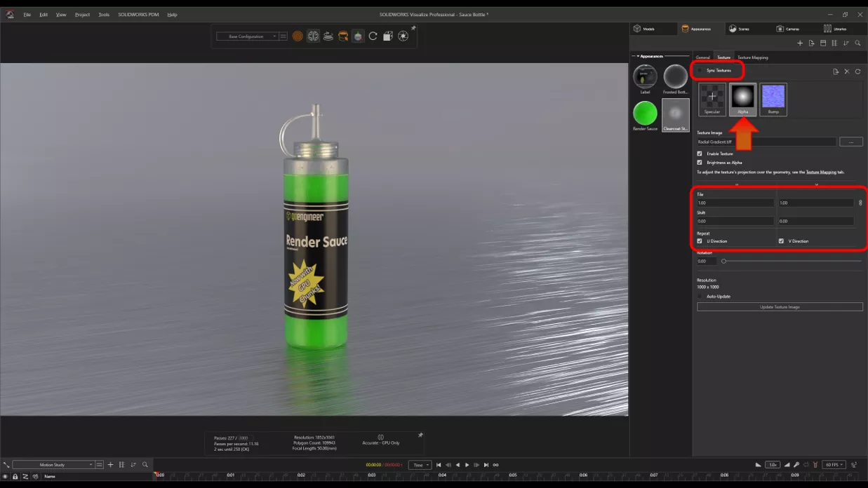
Task: Open the View menu
Action: [x=61, y=15]
